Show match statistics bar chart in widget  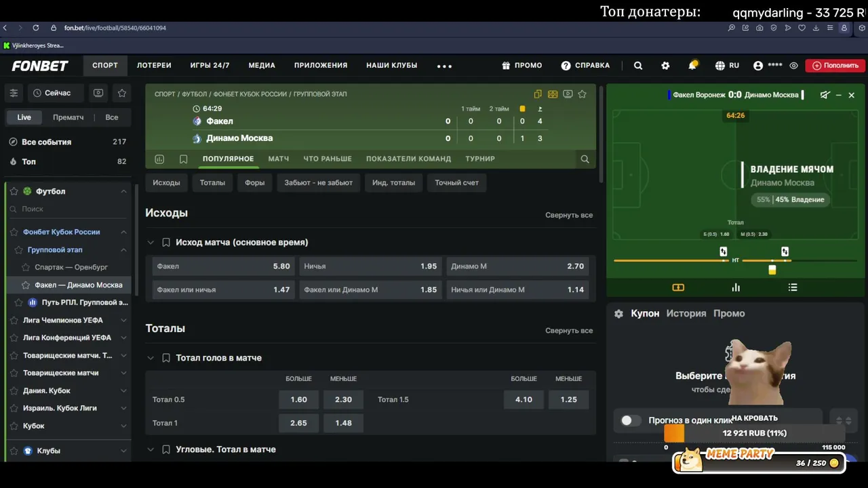point(736,287)
